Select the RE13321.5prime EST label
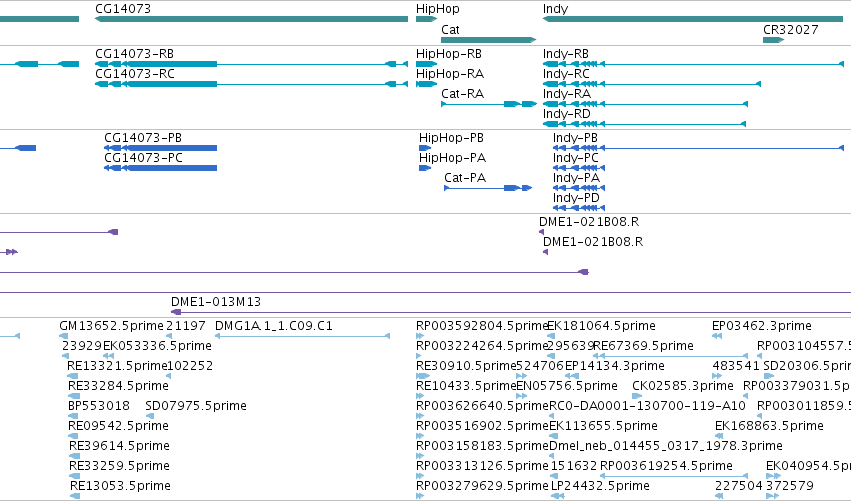The image size is (851, 501). [x=117, y=366]
